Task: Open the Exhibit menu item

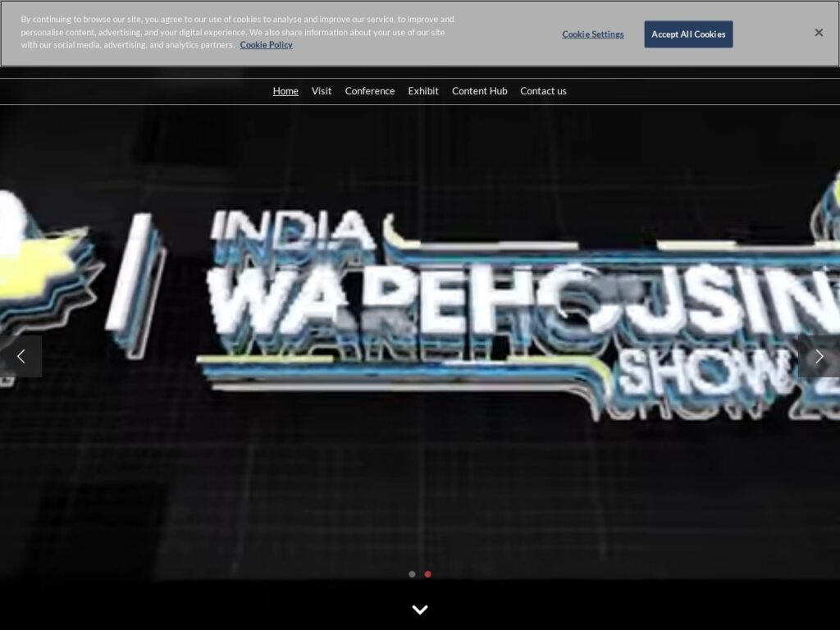Action: [423, 91]
